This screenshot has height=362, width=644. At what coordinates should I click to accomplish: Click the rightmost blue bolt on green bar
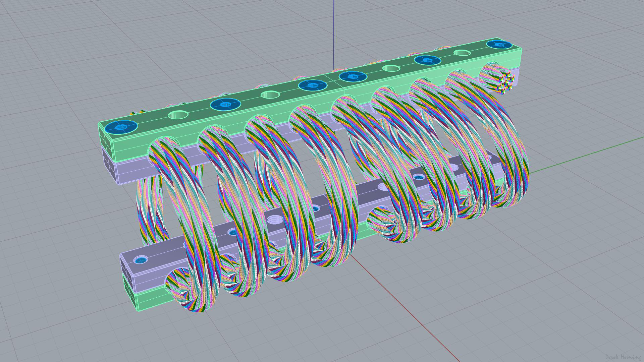click(500, 44)
